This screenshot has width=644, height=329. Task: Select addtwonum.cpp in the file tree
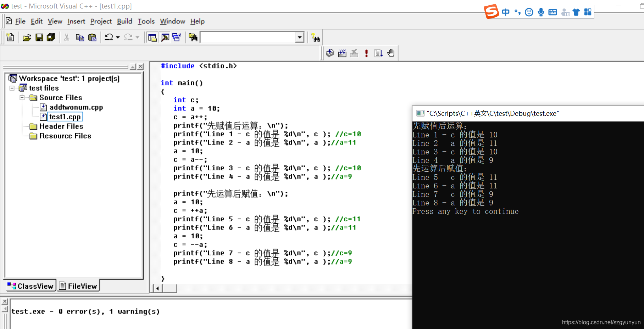coord(76,107)
